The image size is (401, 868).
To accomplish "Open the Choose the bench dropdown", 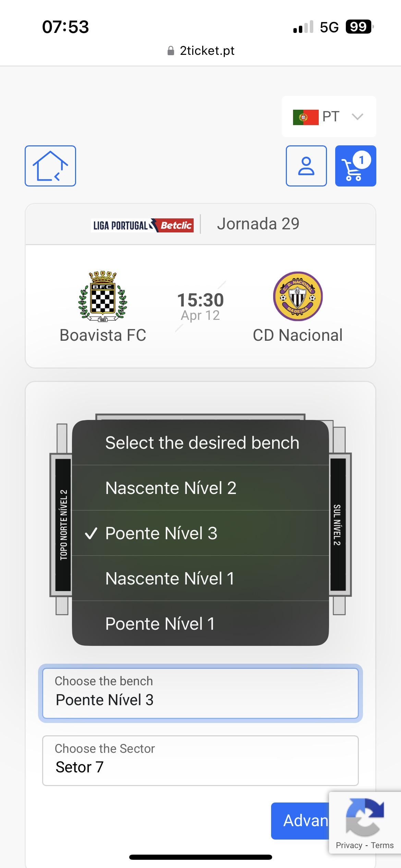I will coord(200,694).
